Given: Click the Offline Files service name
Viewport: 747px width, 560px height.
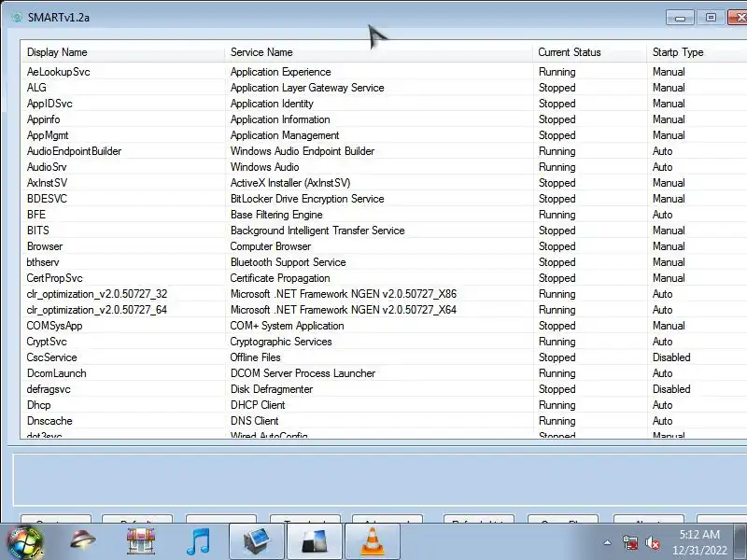Looking at the screenshot, I should point(255,357).
